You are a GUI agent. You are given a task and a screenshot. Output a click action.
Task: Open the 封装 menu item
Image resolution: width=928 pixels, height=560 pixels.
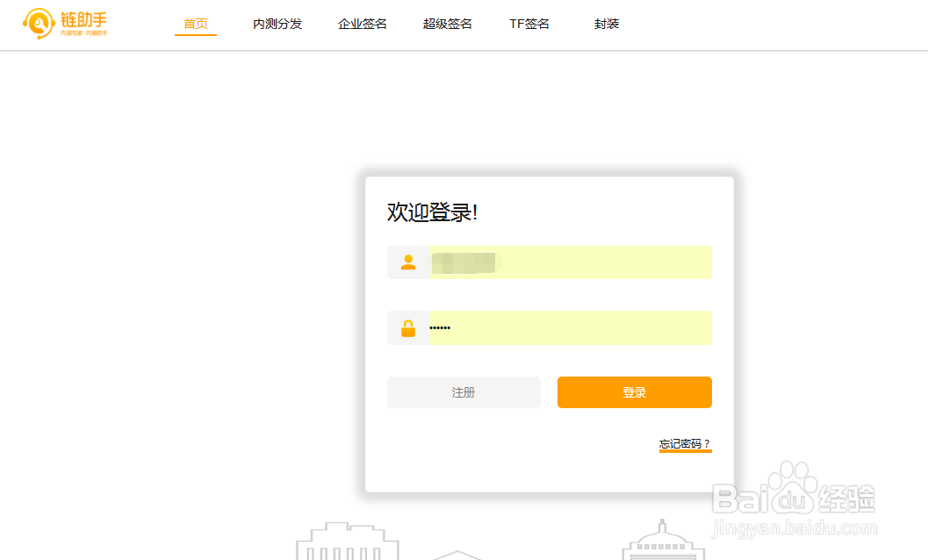tap(607, 24)
